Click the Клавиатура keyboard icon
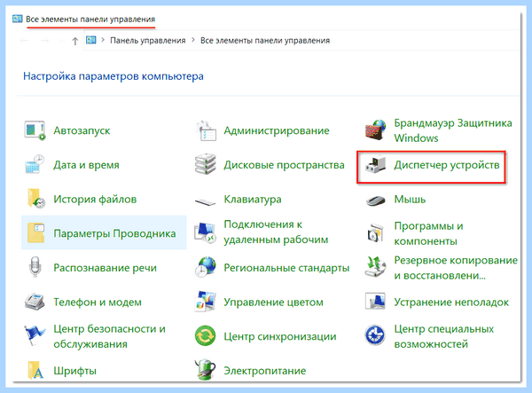This screenshot has height=393, width=532. 206,201
